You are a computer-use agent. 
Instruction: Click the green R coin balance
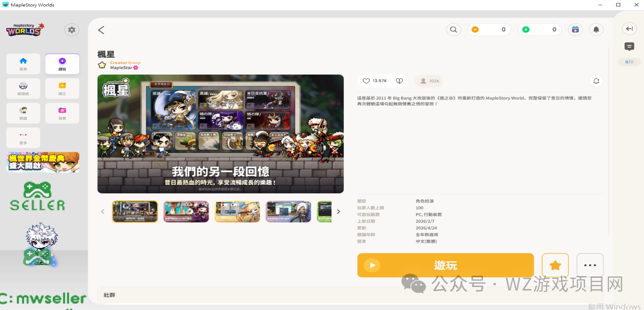[540, 30]
